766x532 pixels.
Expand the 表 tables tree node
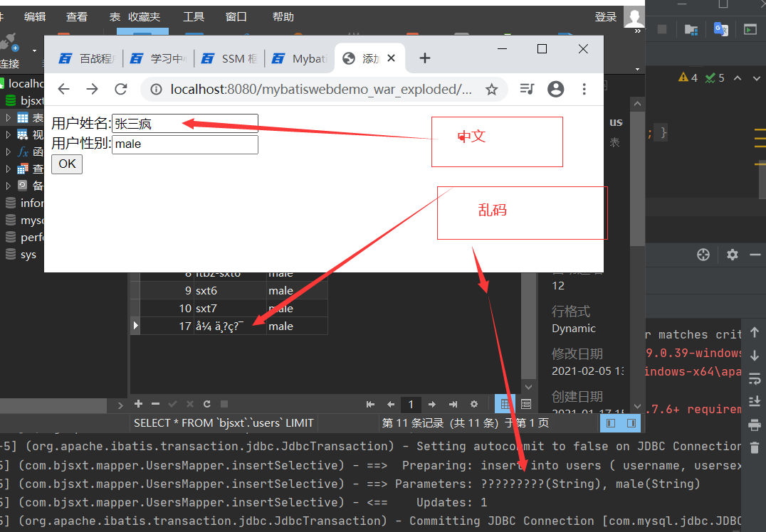pos(8,117)
